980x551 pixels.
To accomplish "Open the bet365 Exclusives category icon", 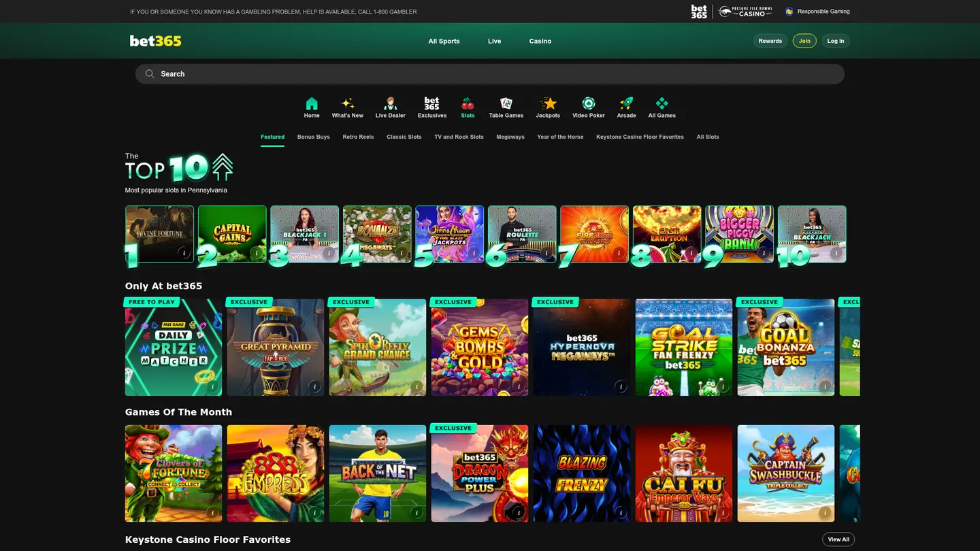I will [x=431, y=103].
